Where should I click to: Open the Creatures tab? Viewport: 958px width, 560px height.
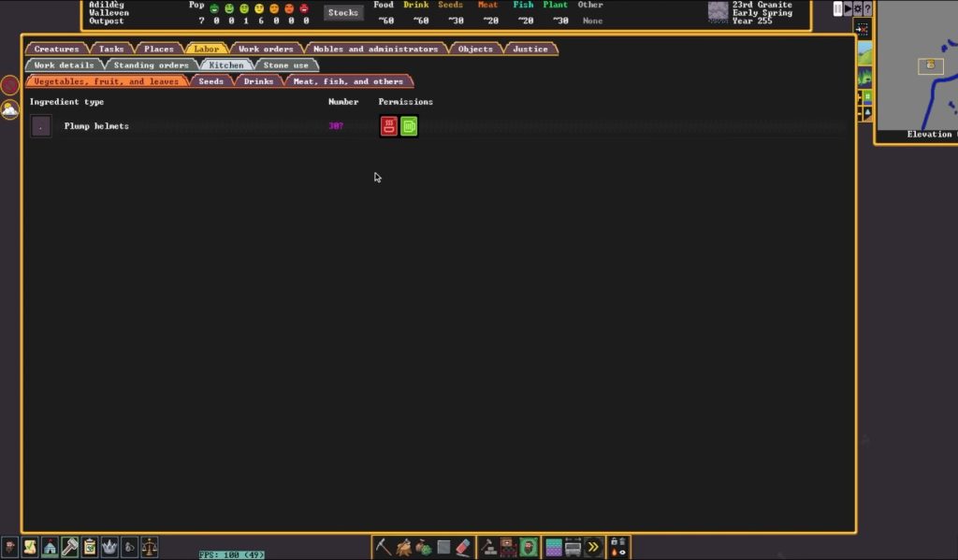tap(56, 49)
